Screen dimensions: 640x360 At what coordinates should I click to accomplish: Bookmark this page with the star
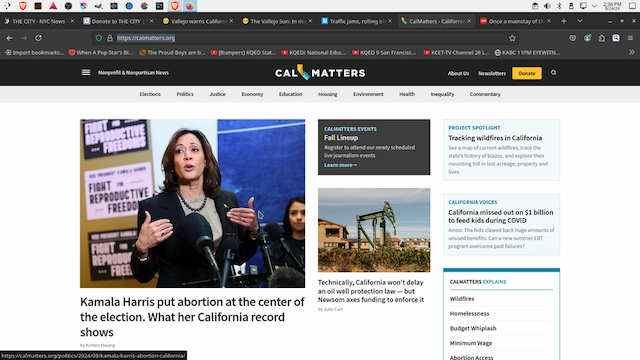click(x=512, y=38)
